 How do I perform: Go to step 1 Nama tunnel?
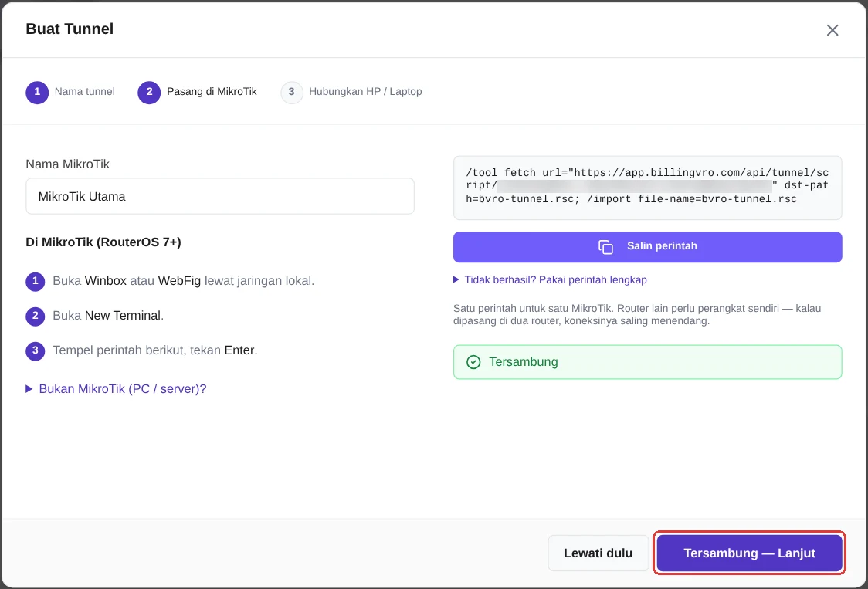(x=70, y=92)
